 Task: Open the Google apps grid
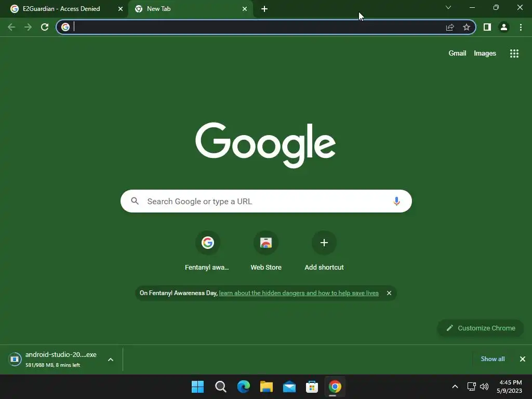click(514, 54)
